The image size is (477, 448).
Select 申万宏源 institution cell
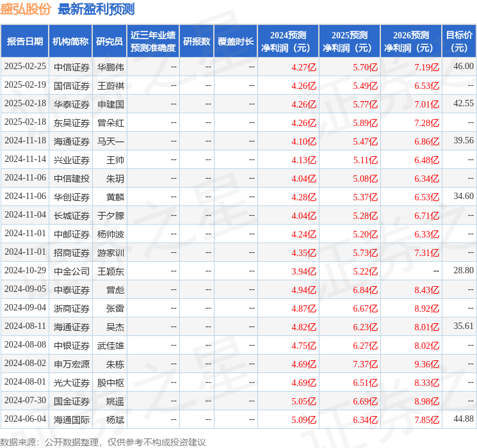(x=72, y=364)
